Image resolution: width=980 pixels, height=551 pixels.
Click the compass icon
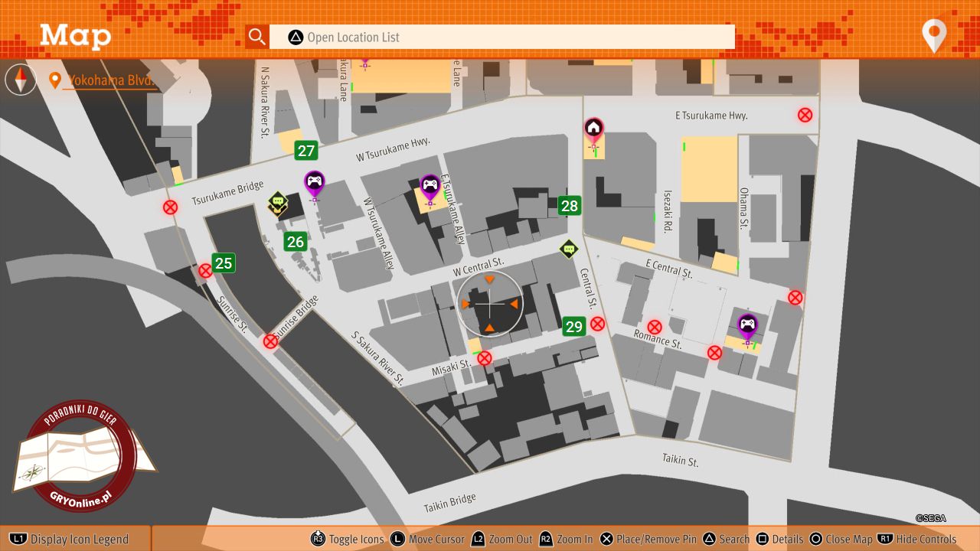[x=21, y=80]
